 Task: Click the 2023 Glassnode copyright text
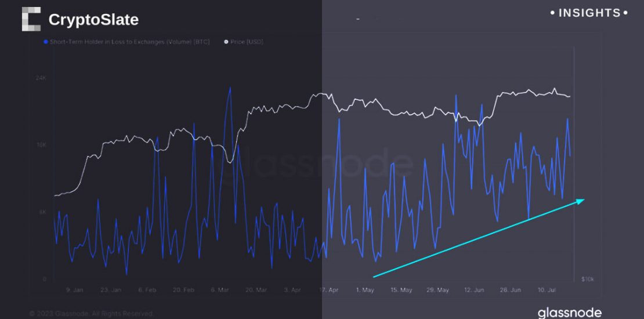point(91,314)
